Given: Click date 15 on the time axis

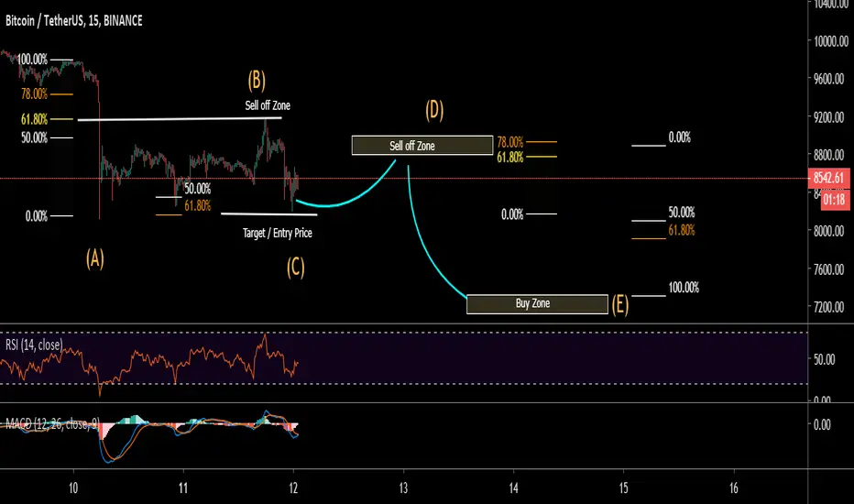Looking at the screenshot, I should coord(623,488).
